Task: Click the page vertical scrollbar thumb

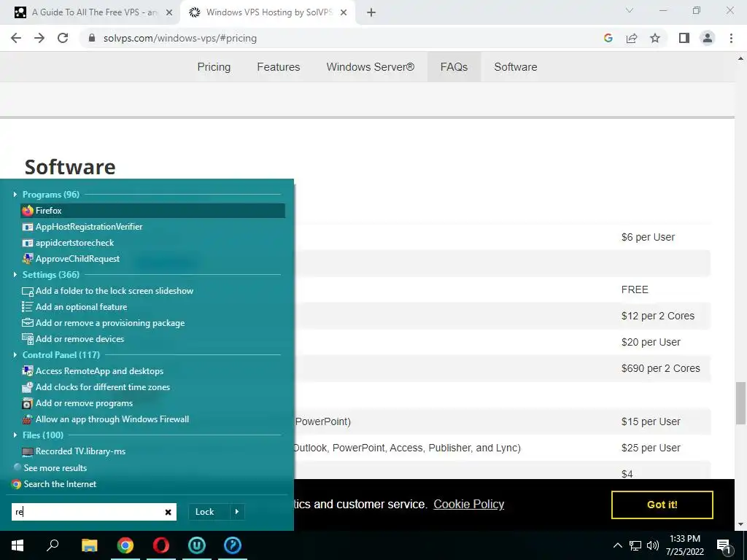Action: click(740, 402)
